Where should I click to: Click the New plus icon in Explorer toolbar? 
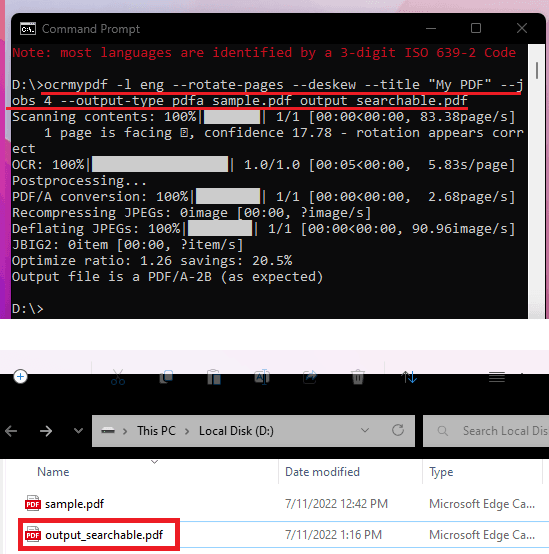point(20,377)
